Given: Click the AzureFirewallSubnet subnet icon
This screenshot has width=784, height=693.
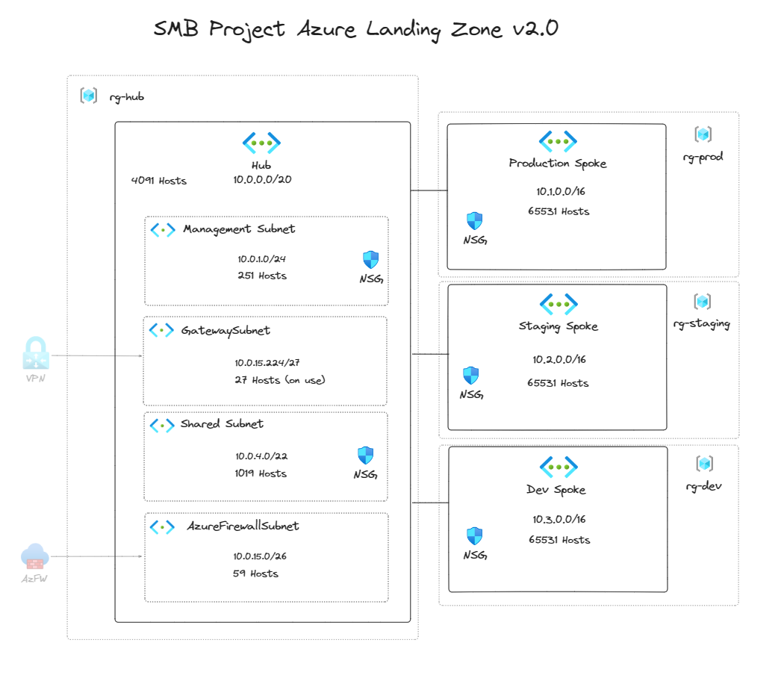Looking at the screenshot, I should 164,526.
